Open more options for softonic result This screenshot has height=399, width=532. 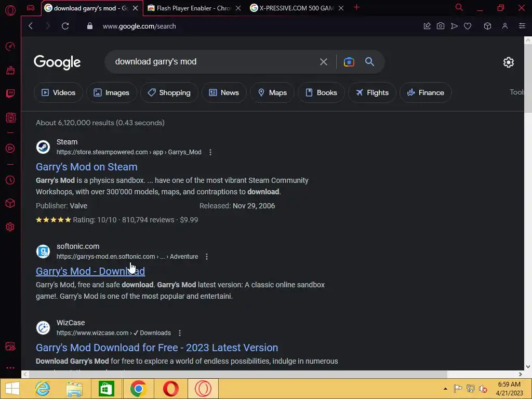[207, 257]
